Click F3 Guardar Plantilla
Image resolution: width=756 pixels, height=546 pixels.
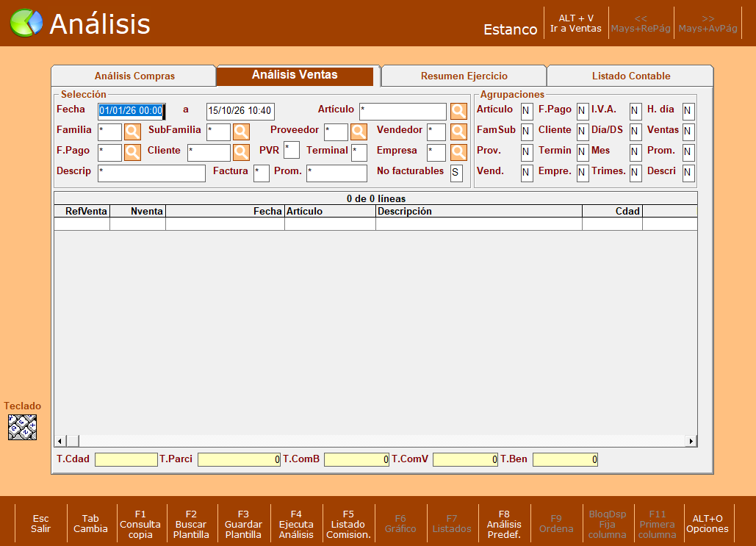coord(243,524)
